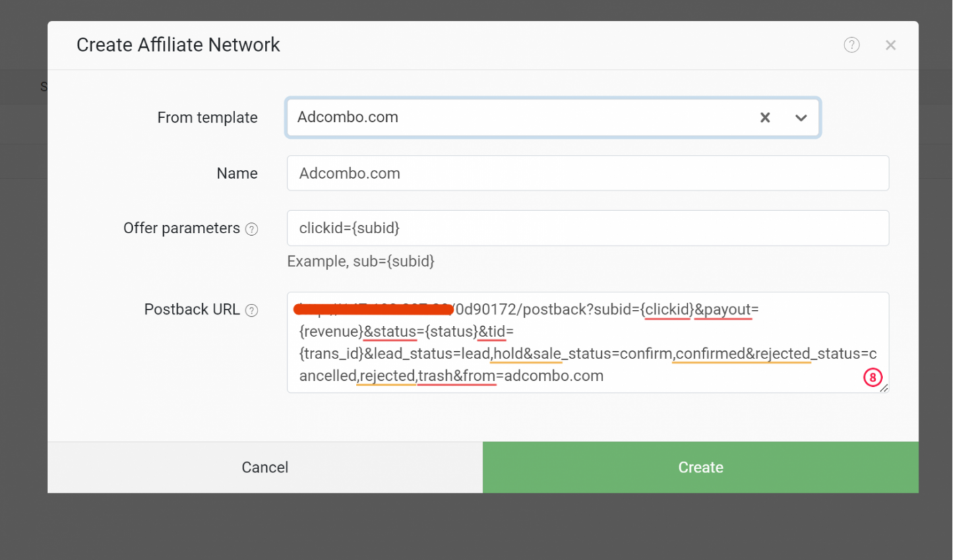Clear the selected Adcombo.com template
Image resolution: width=953 pixels, height=560 pixels.
(765, 117)
